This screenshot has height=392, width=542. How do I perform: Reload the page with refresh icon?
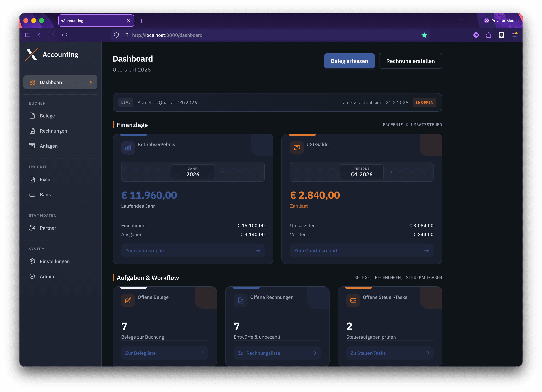pos(65,35)
